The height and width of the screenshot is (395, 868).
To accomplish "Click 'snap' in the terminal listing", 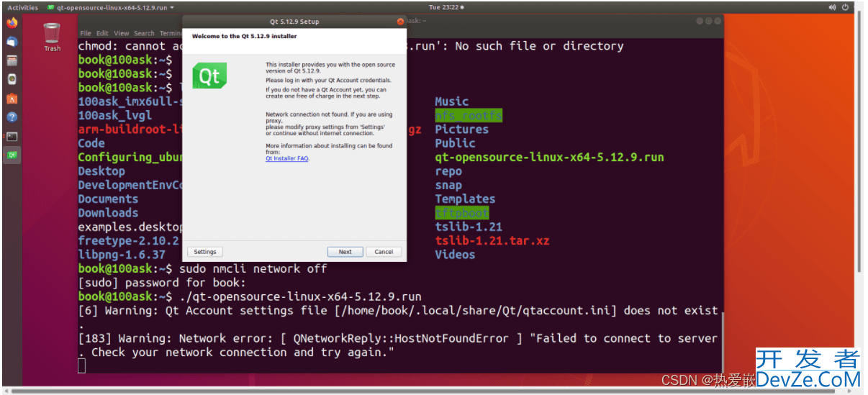I will click(x=448, y=185).
